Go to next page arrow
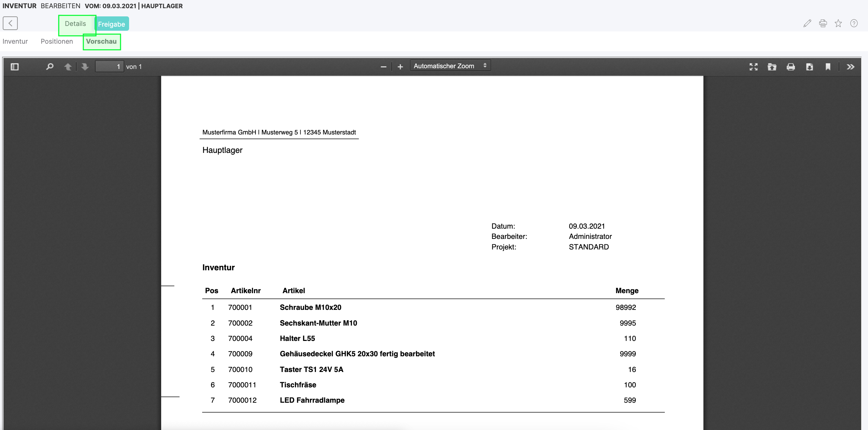 pos(85,67)
